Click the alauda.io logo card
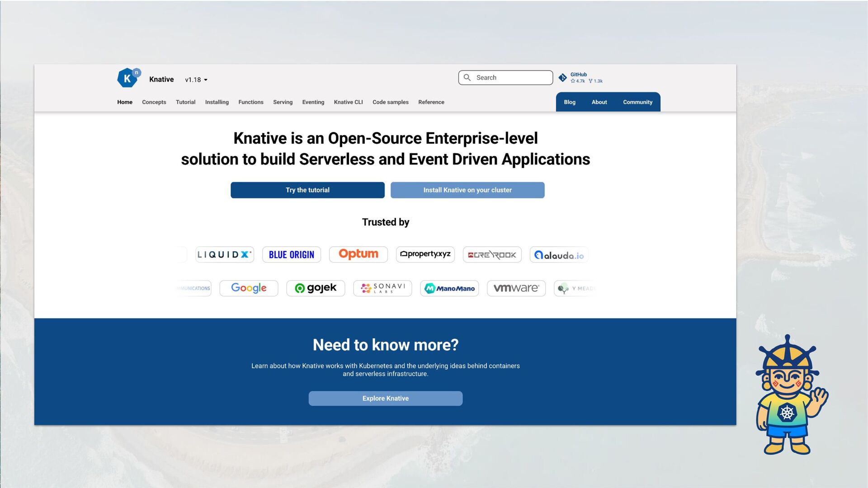 pyautogui.click(x=559, y=254)
